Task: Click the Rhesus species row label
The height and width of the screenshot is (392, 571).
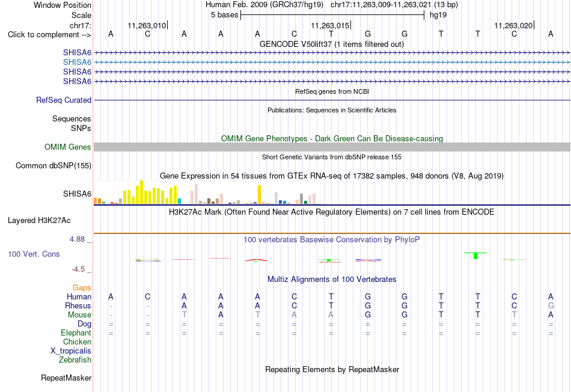Action: click(78, 305)
